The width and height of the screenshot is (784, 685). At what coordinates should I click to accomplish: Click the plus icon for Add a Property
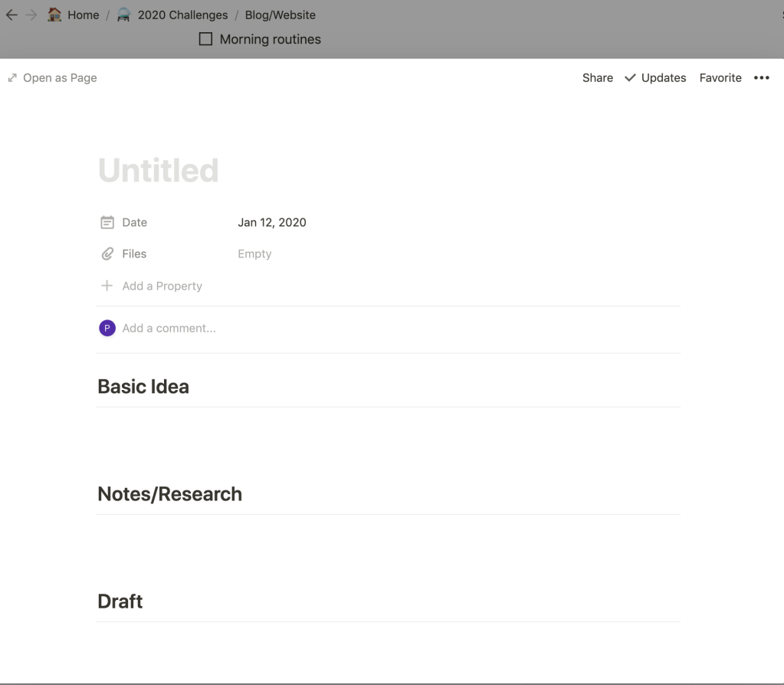[107, 286]
